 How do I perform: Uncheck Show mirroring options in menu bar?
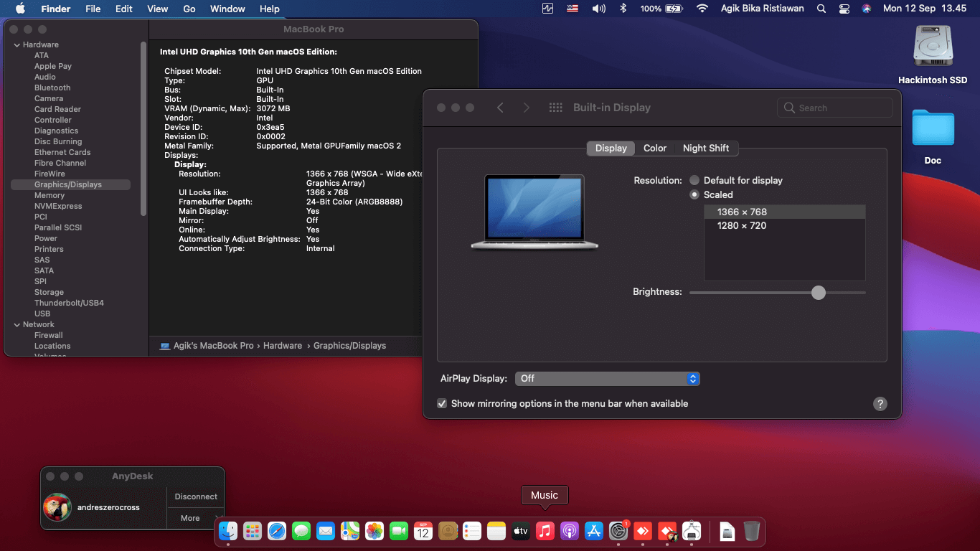(442, 404)
